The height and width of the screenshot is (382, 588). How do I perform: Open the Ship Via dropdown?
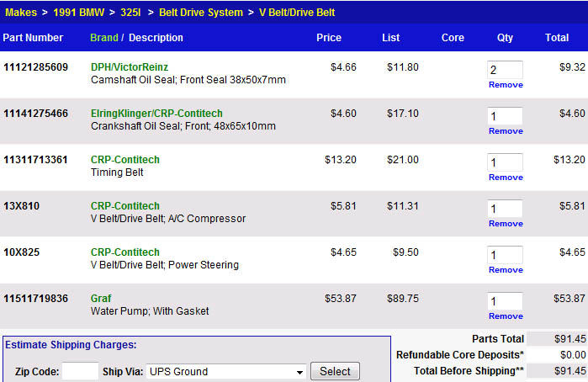point(225,371)
